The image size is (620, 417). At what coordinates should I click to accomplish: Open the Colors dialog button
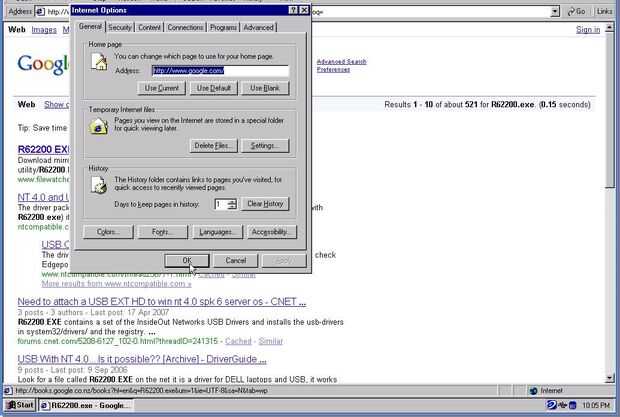point(108,232)
